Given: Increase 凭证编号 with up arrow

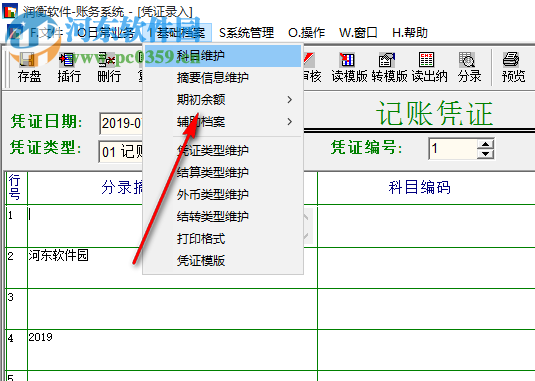Looking at the screenshot, I should [485, 144].
